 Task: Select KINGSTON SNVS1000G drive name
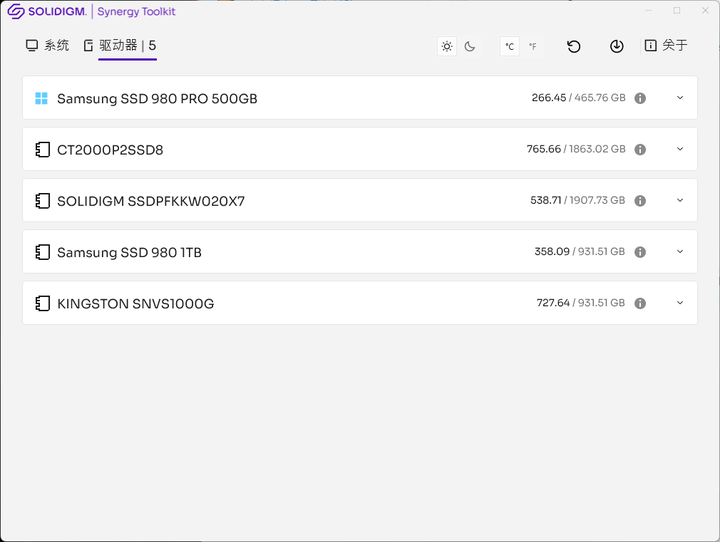(x=135, y=304)
